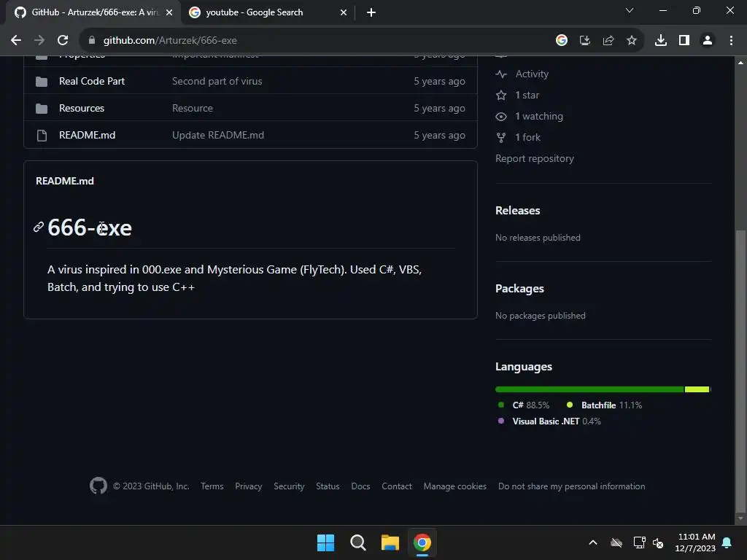
Task: Open the 'Second part of virus' commit
Action: (217, 81)
